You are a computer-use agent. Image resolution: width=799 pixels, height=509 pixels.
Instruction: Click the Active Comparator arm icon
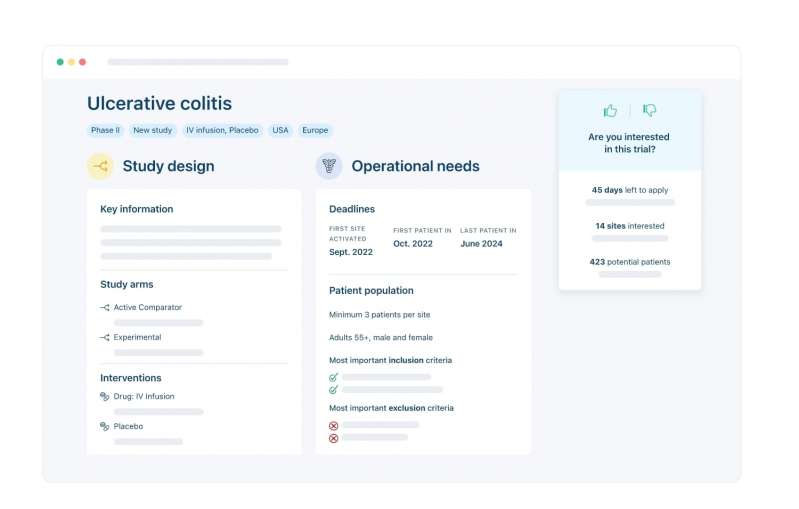(105, 308)
